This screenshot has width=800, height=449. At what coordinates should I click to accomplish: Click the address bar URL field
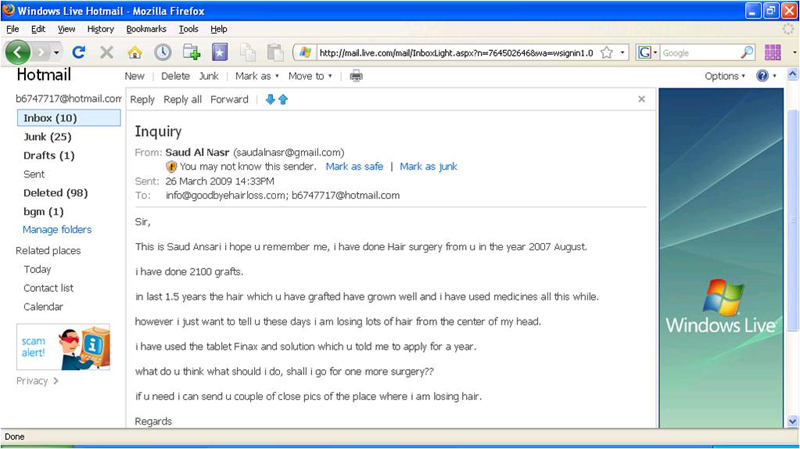pos(456,53)
